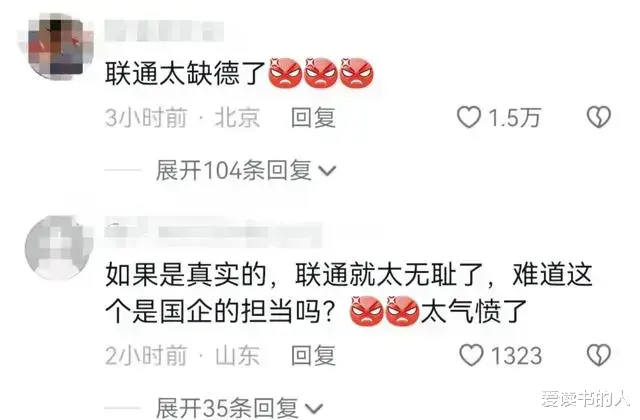Tap the angry emoji before 太气愤了
The height and width of the screenshot is (420, 640).
click(x=403, y=311)
